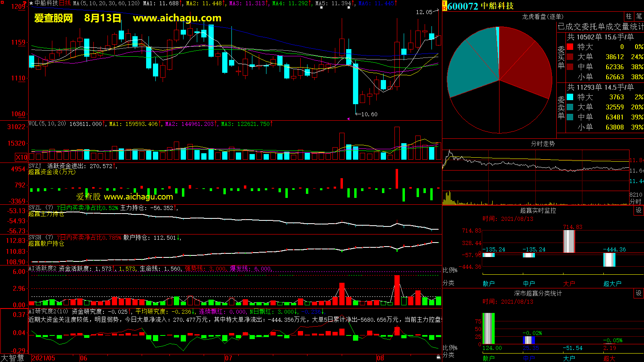Click the small lock icon at chart bottom-right
644x362 pixels.
pos(438,357)
